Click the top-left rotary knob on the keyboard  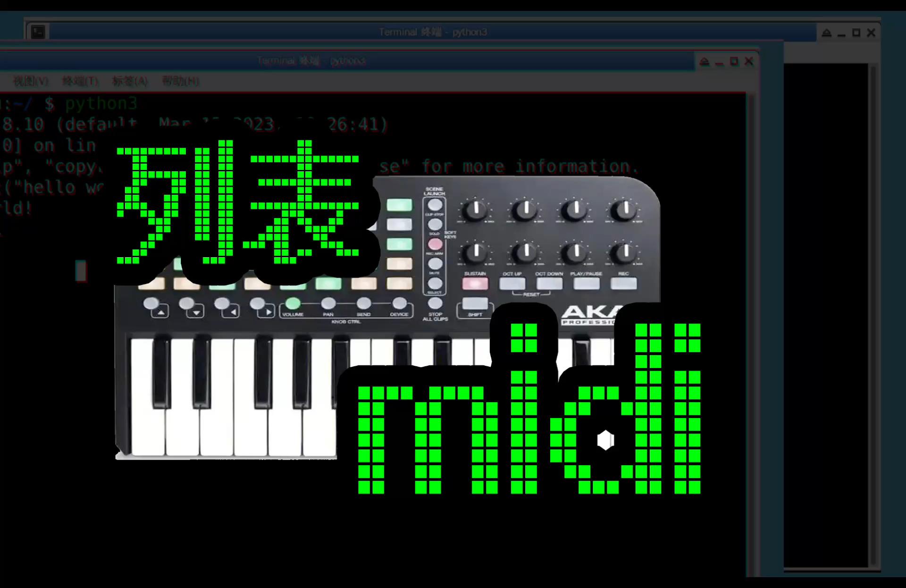pyautogui.click(x=475, y=210)
